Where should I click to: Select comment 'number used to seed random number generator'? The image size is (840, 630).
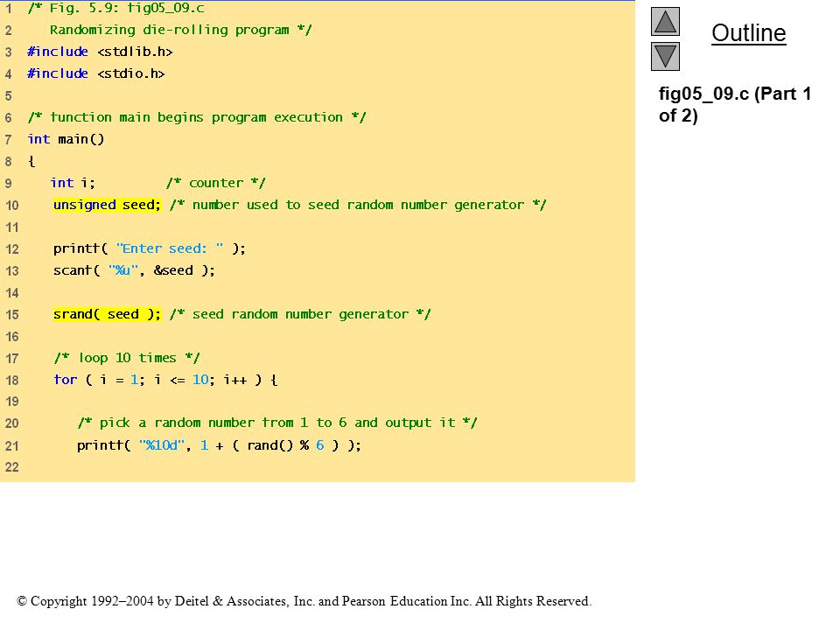358,205
